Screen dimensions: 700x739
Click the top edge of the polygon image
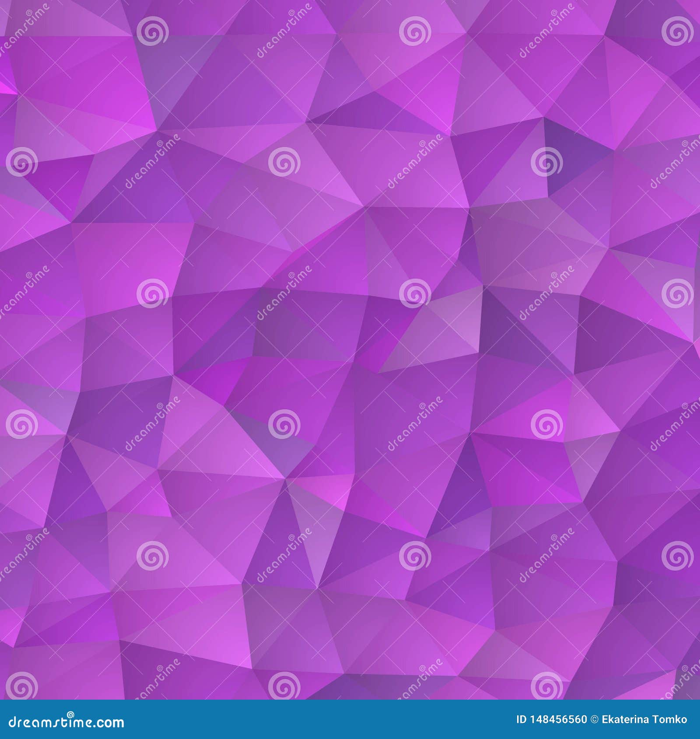coord(350,2)
